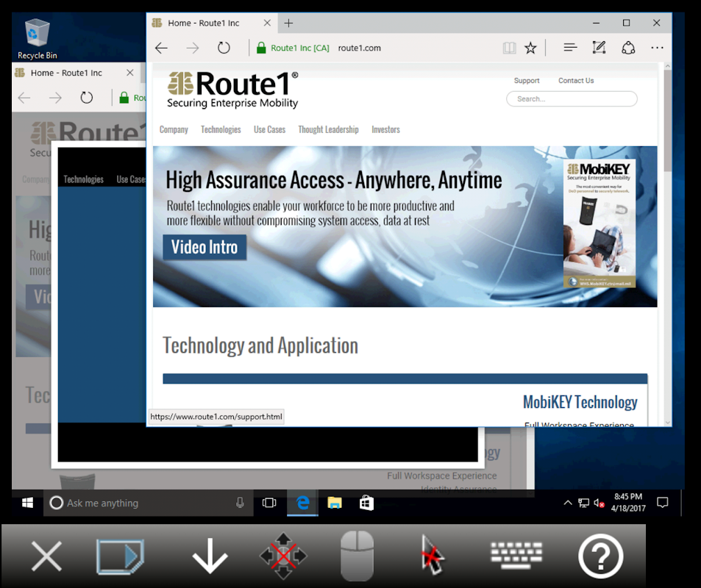
Task: Click the X icon in bottom toolbar
Action: [x=46, y=556]
